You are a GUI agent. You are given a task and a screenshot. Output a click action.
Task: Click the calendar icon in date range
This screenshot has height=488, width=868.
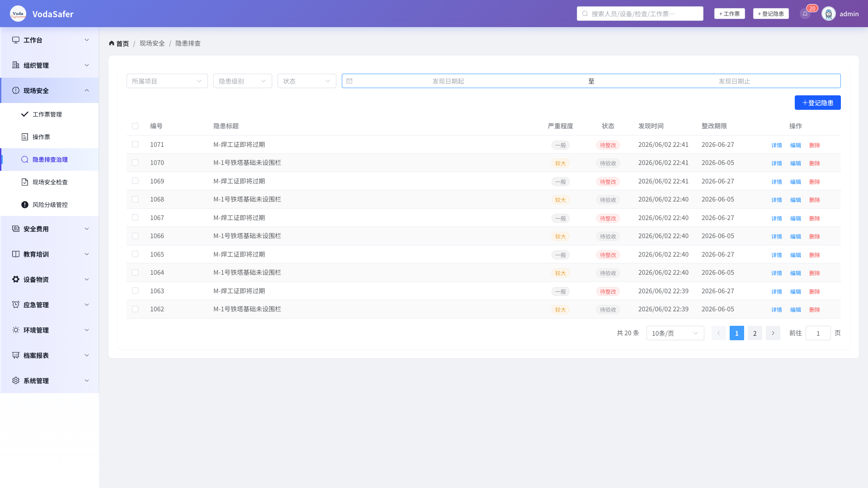[349, 81]
